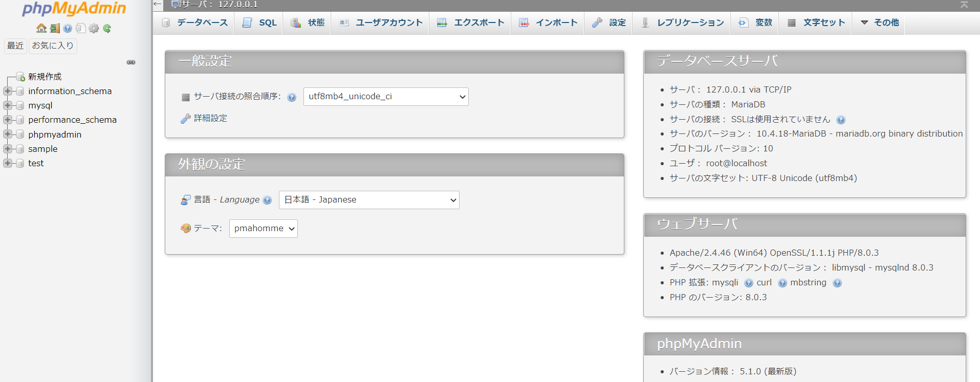Click the log out door icon

tap(55, 28)
